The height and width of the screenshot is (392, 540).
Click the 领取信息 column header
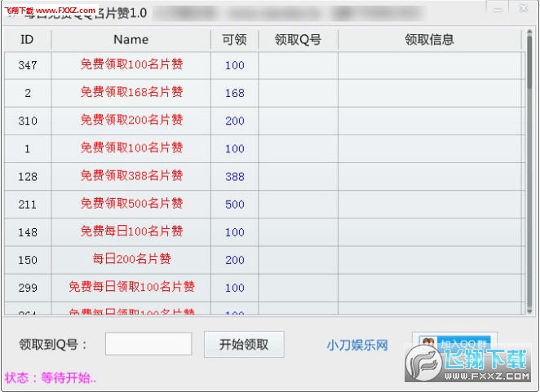point(429,40)
